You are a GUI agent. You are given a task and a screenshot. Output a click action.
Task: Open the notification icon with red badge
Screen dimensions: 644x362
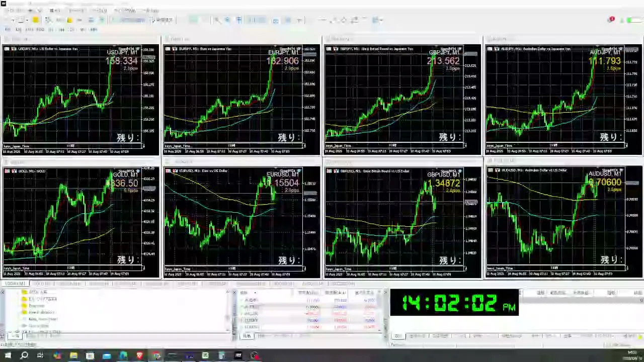point(611,20)
